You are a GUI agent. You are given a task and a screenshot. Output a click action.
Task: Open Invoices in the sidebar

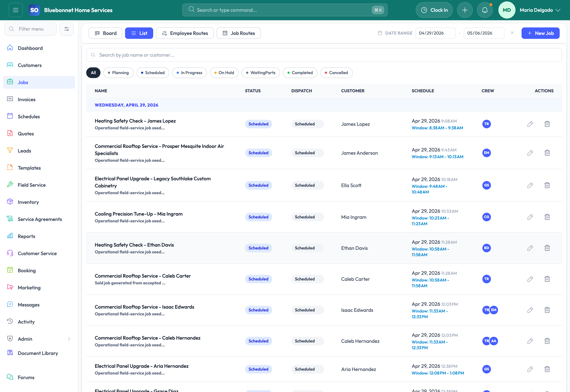coord(39,99)
